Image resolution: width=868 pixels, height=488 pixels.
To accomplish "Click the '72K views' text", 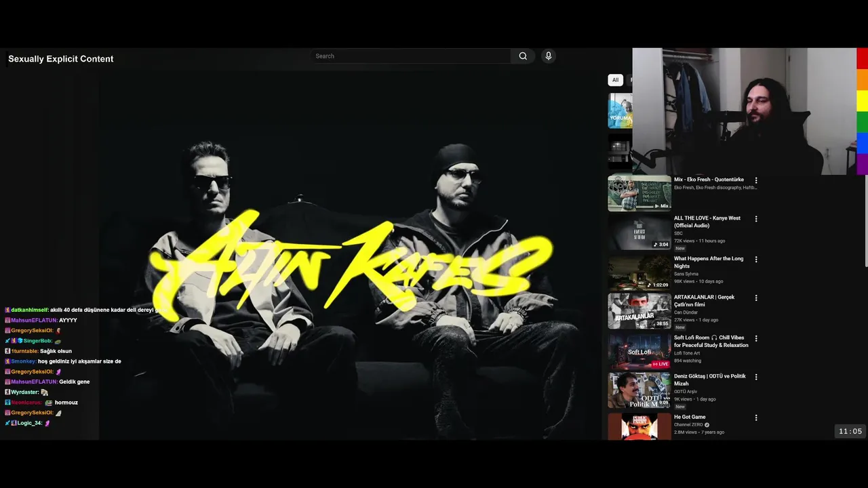I will [x=684, y=241].
